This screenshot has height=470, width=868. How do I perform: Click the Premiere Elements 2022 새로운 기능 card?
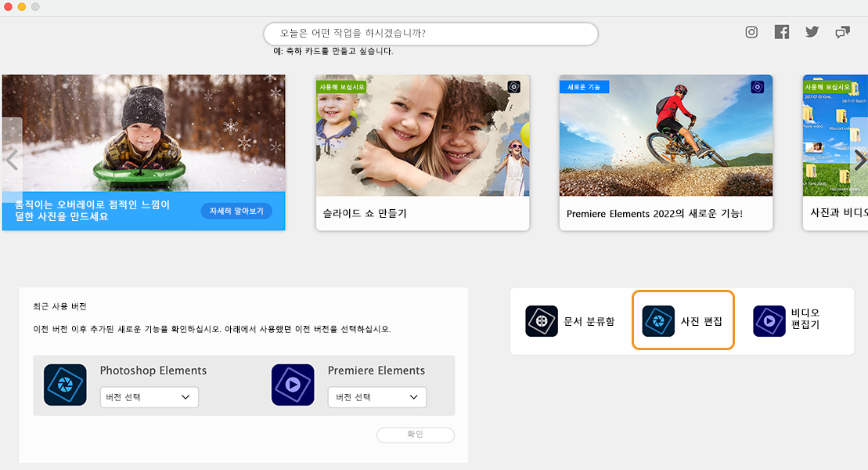tap(665, 153)
